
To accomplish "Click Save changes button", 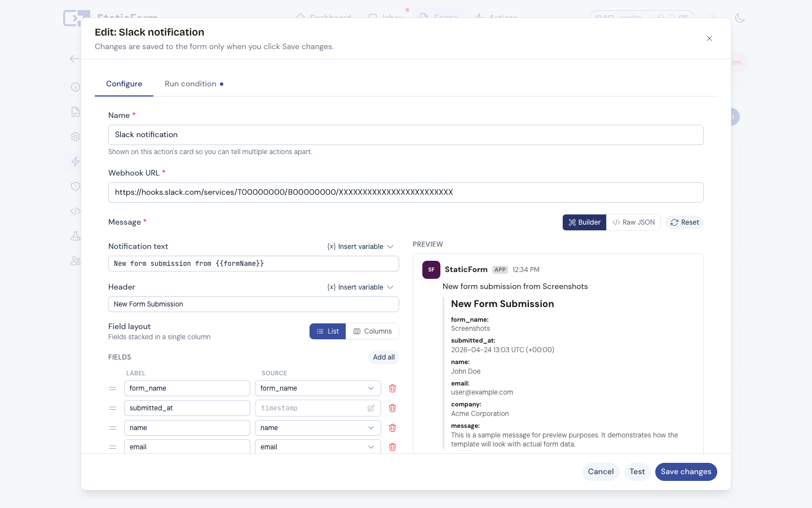I will 686,472.
